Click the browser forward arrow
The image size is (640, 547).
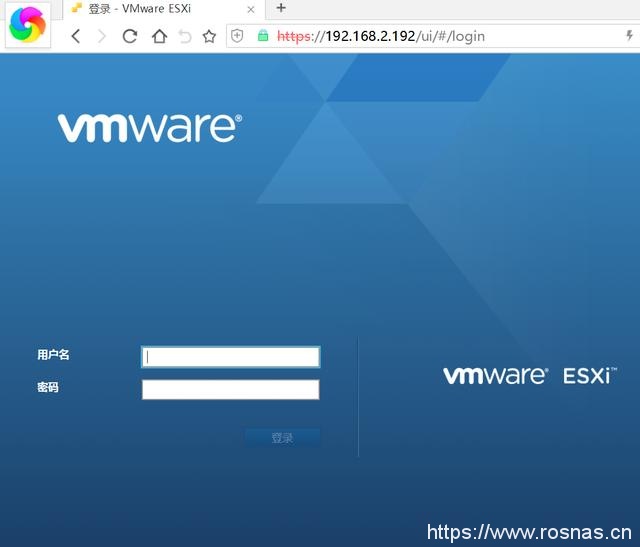pyautogui.click(x=102, y=36)
